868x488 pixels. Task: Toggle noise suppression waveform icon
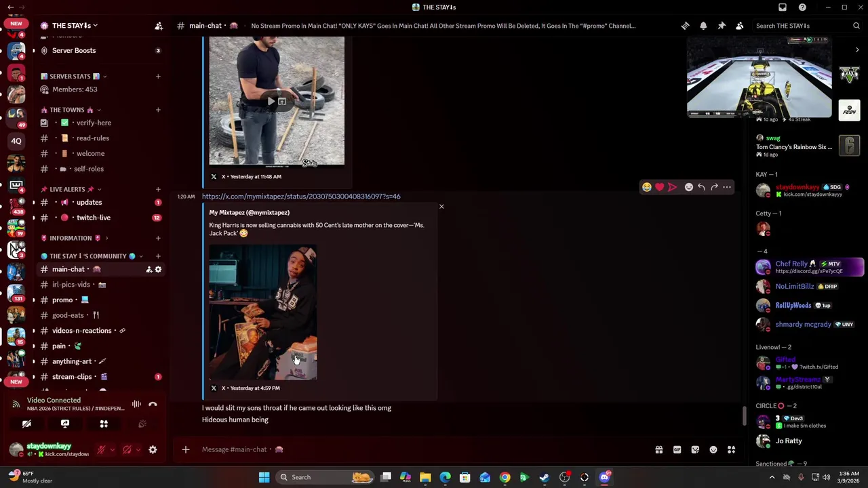click(x=136, y=404)
